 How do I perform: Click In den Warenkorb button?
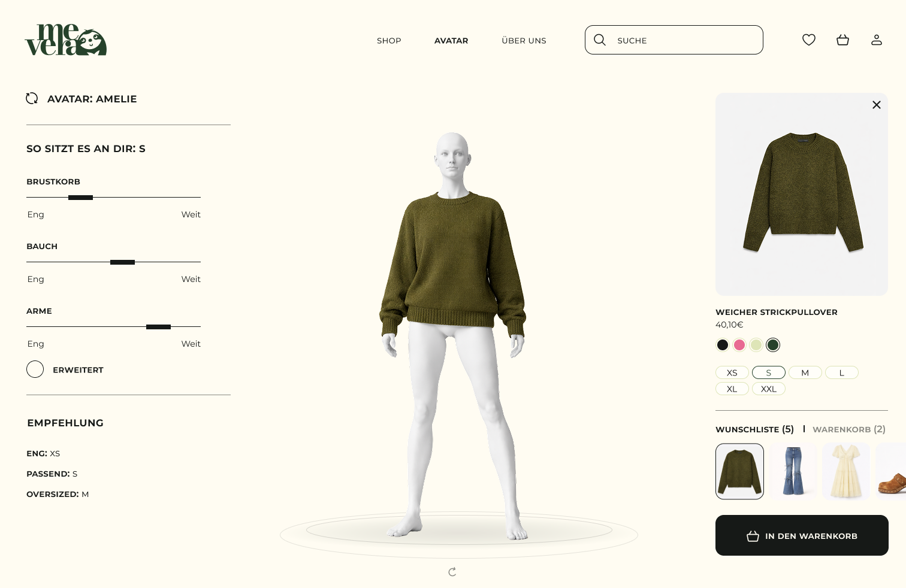click(x=802, y=535)
